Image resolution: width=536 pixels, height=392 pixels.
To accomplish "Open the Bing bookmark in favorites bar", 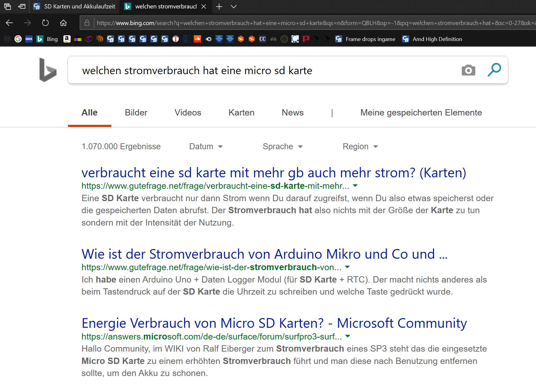I will click(47, 39).
